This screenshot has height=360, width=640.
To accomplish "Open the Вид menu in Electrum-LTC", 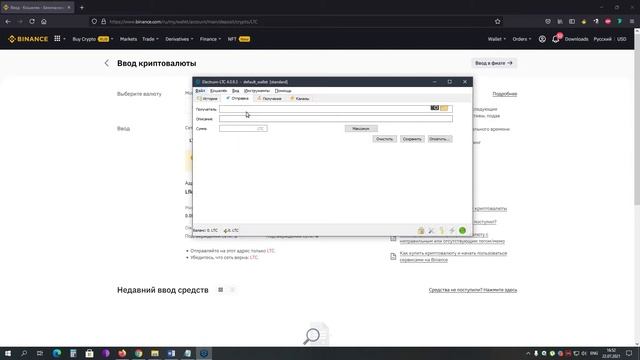I will 236,91.
